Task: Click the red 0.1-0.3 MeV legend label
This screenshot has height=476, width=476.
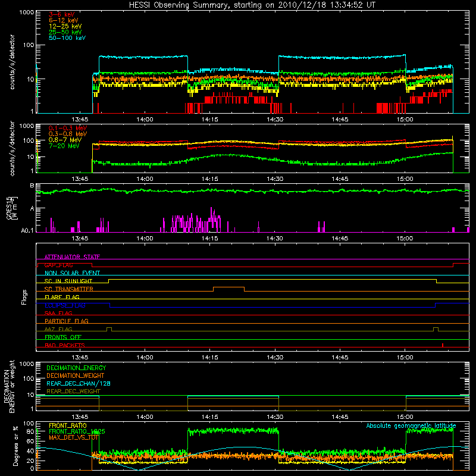Action: tap(68, 128)
